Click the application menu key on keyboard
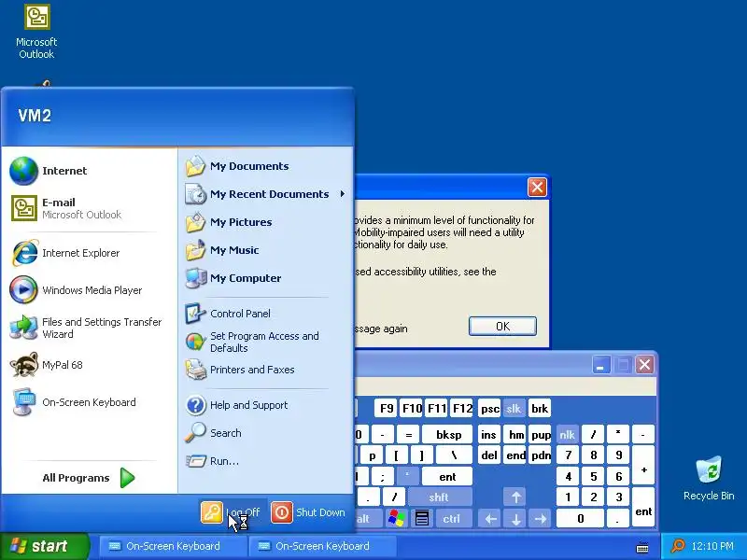The height and width of the screenshot is (560, 747). tap(422, 518)
